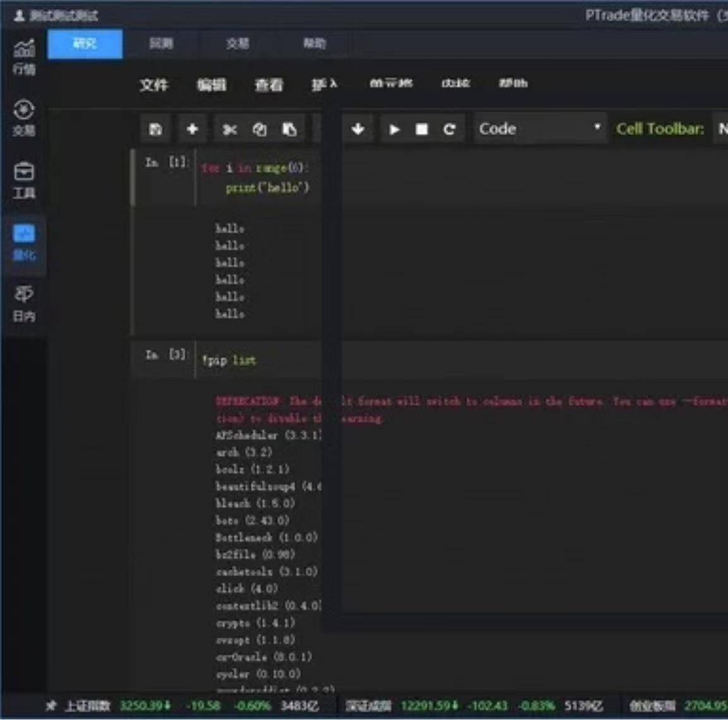Click the click (4.0) output row

click(x=247, y=589)
